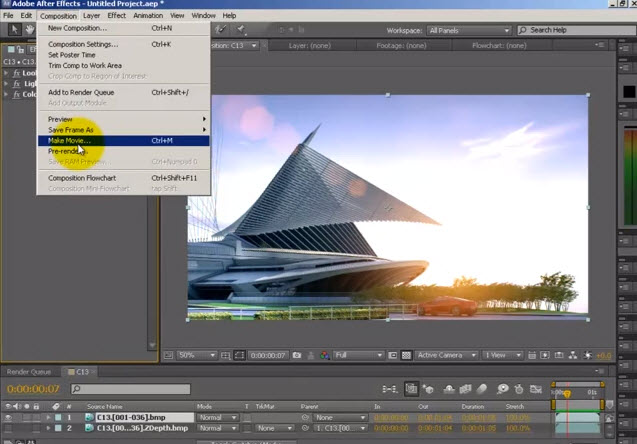
Task: Open the Effect menu
Action: coord(117,15)
